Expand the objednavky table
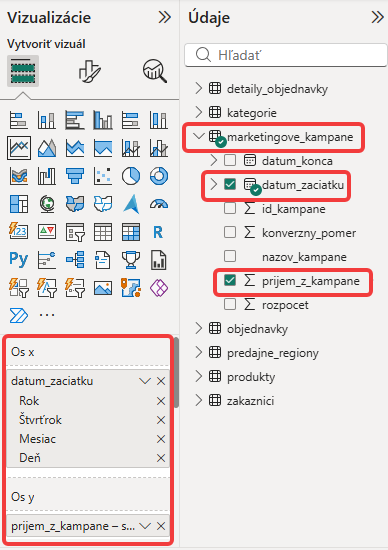The height and width of the screenshot is (550, 388). coord(199,328)
